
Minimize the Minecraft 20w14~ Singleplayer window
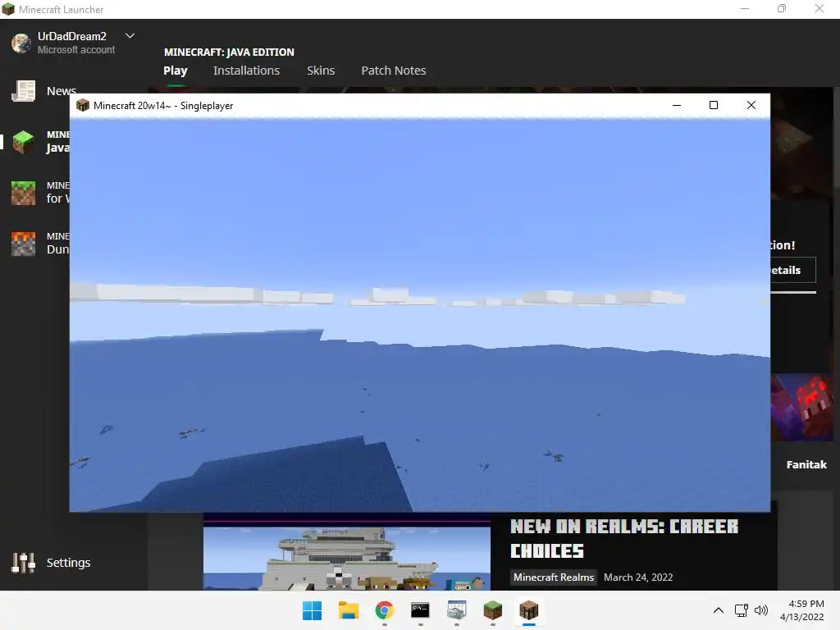677,105
